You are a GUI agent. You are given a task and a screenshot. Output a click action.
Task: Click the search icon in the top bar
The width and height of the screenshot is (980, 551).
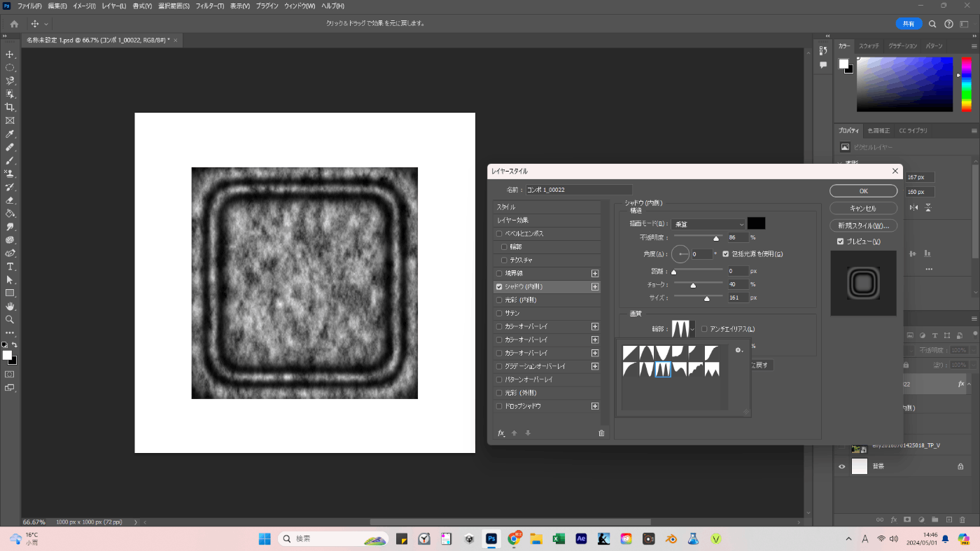click(932, 24)
